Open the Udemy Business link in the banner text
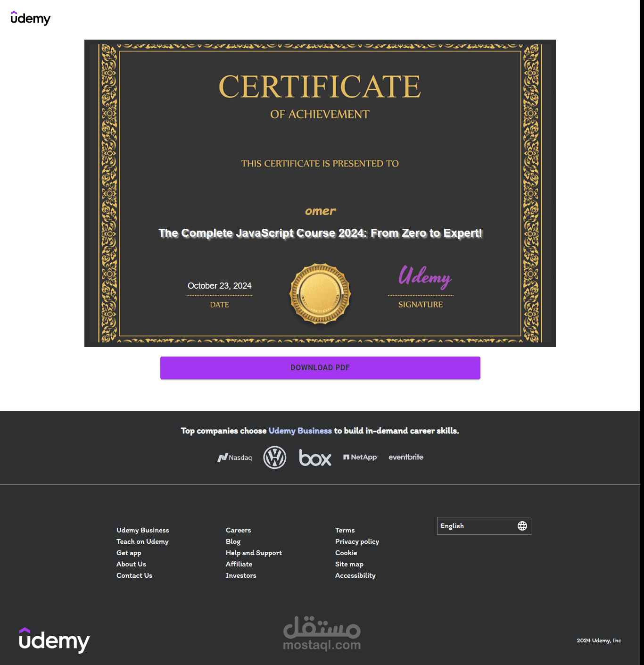Image resolution: width=644 pixels, height=665 pixels. point(300,431)
